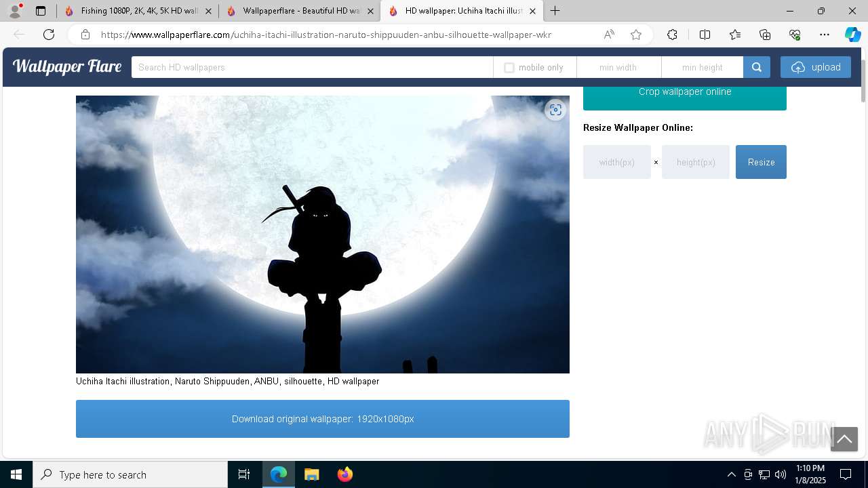Click the Resize button
Image resolution: width=868 pixels, height=488 pixels.
point(761,162)
